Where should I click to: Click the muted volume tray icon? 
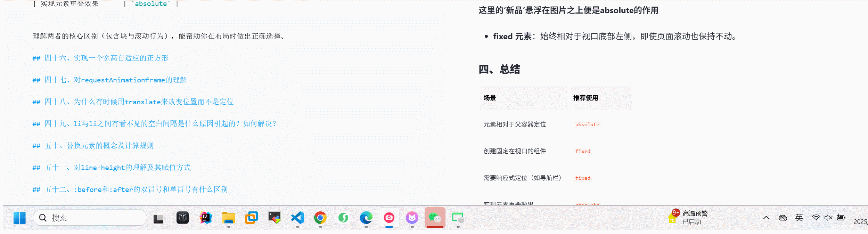coord(828,218)
